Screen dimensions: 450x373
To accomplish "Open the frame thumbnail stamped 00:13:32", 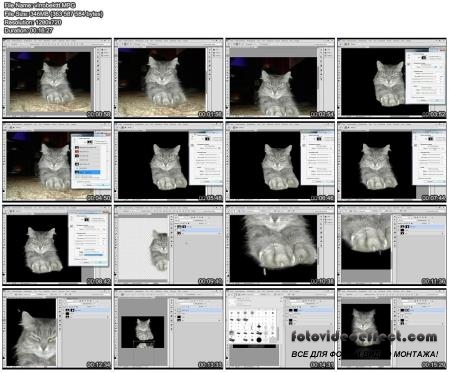I will pyautogui.click(x=169, y=329).
